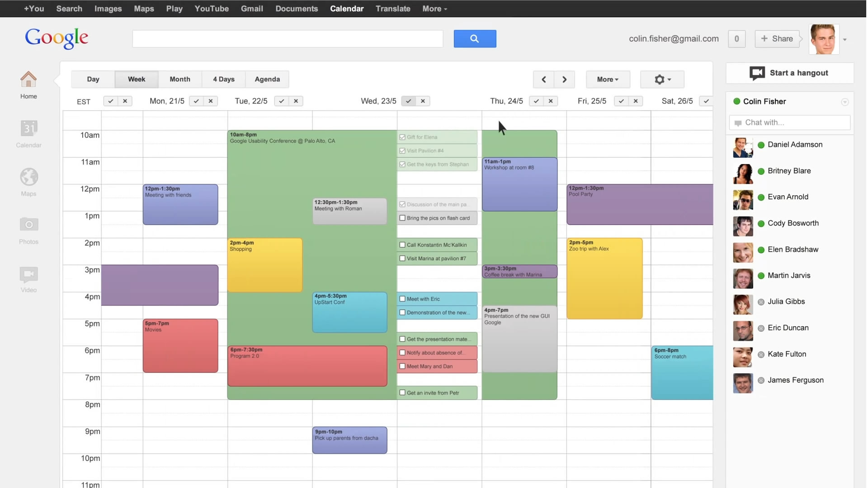The image size is (868, 488).
Task: Expand the account arrow beside profile photo
Action: pos(844,40)
